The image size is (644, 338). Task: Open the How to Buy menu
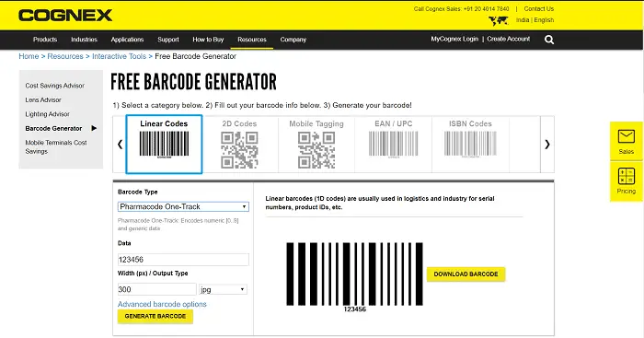point(208,40)
